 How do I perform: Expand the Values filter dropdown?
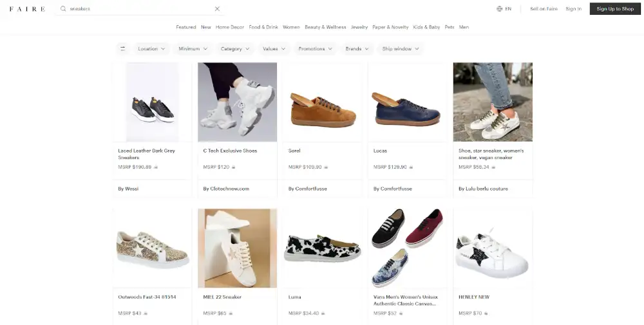tap(274, 49)
